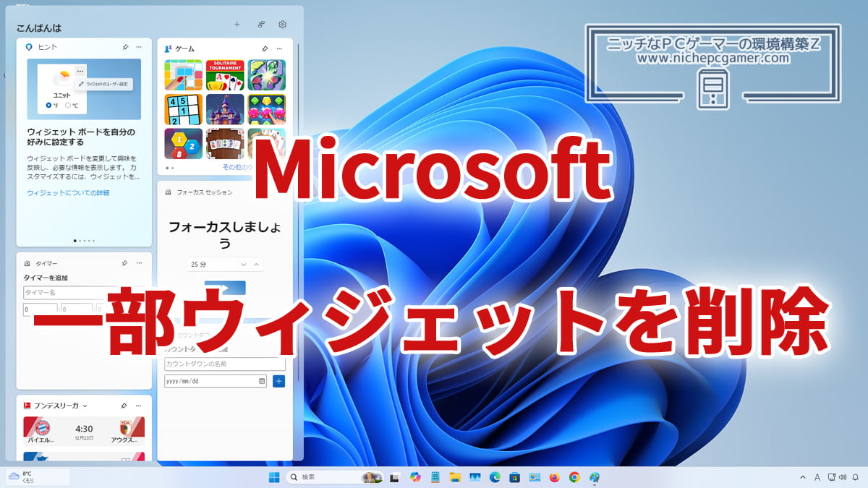Screen dimensions: 868x488
Task: Pin the タイマー widget
Action: point(125,263)
